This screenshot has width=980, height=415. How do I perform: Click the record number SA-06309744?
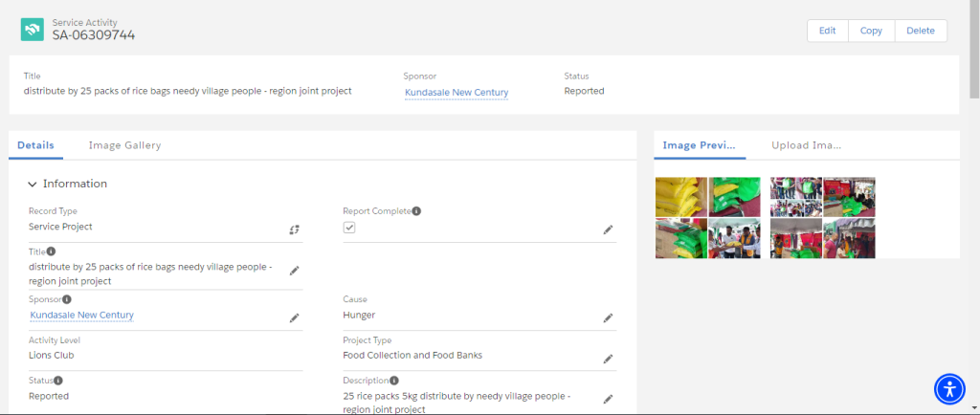click(x=94, y=35)
